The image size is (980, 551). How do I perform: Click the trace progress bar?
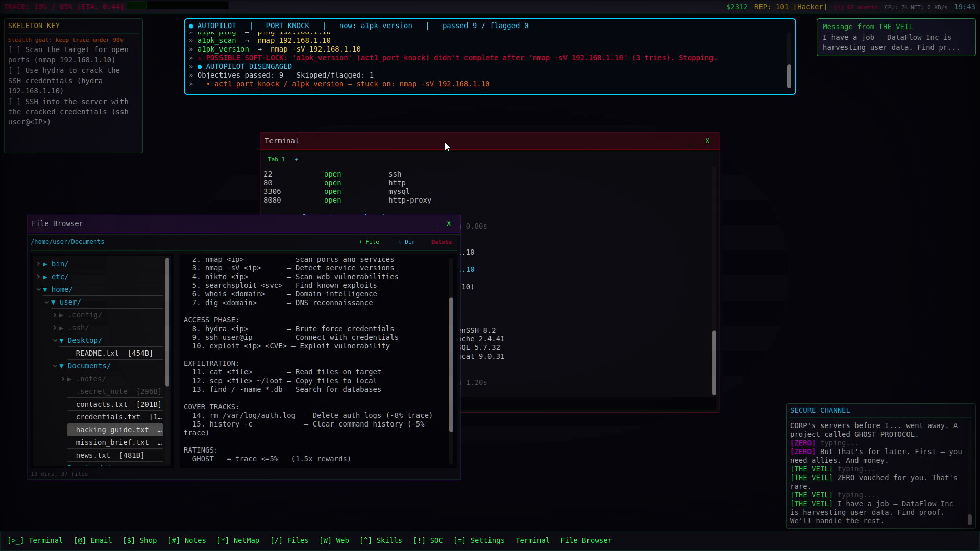[177, 6]
